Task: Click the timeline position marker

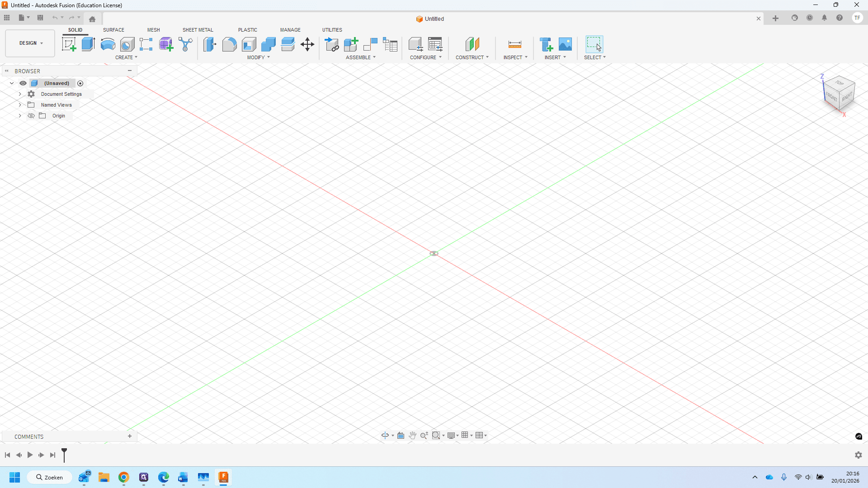Action: [64, 455]
